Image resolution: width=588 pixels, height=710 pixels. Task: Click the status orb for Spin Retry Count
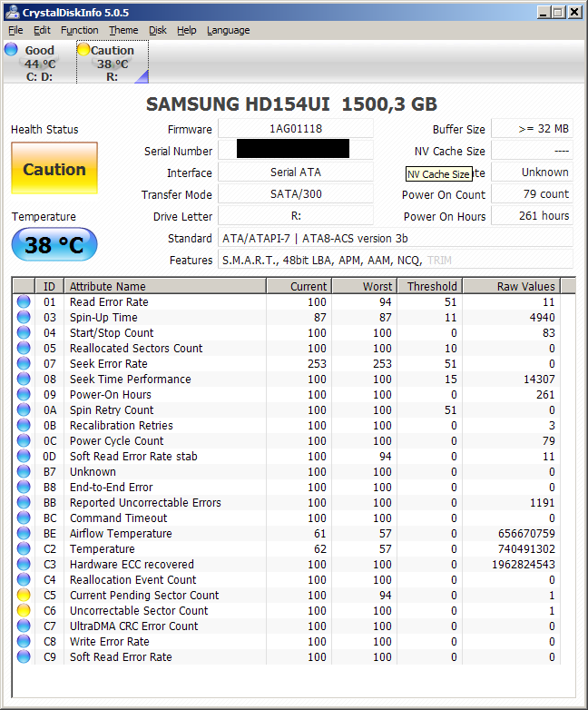point(24,409)
